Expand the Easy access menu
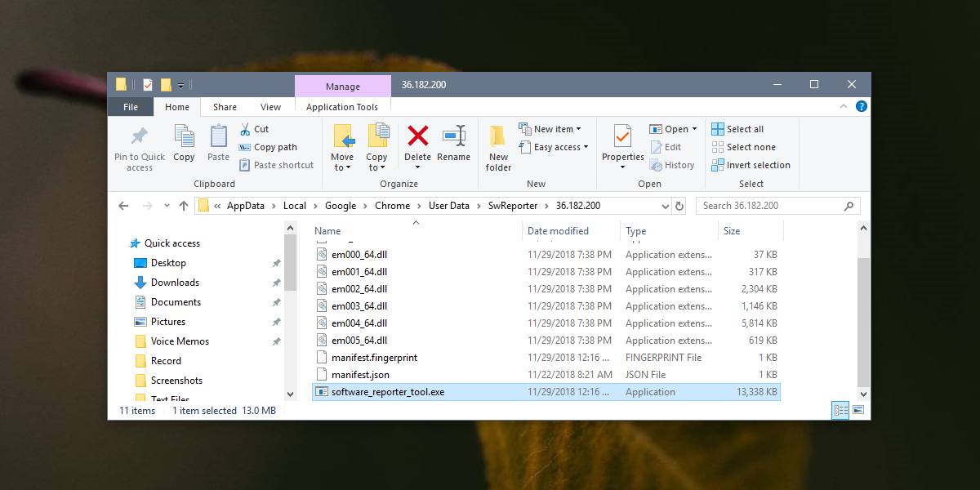 (553, 147)
